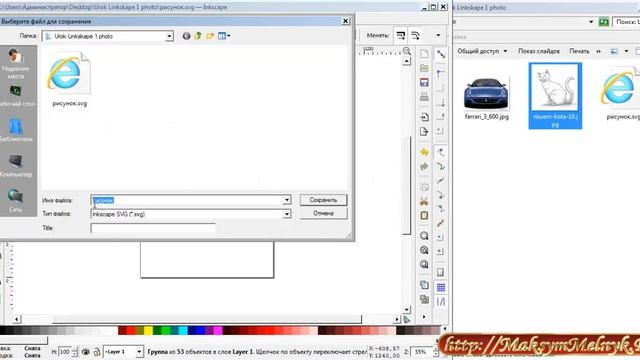Toggle first selection option icon next to Менять

(400, 36)
